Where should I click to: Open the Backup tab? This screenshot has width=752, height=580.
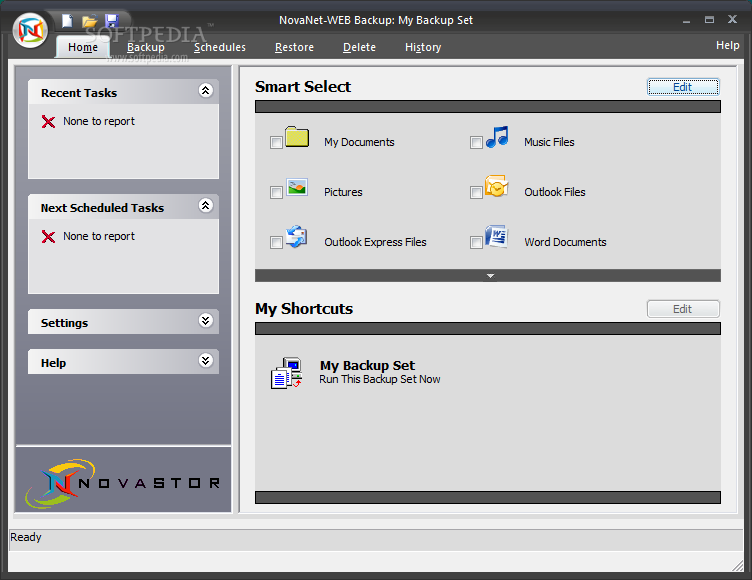pyautogui.click(x=146, y=47)
